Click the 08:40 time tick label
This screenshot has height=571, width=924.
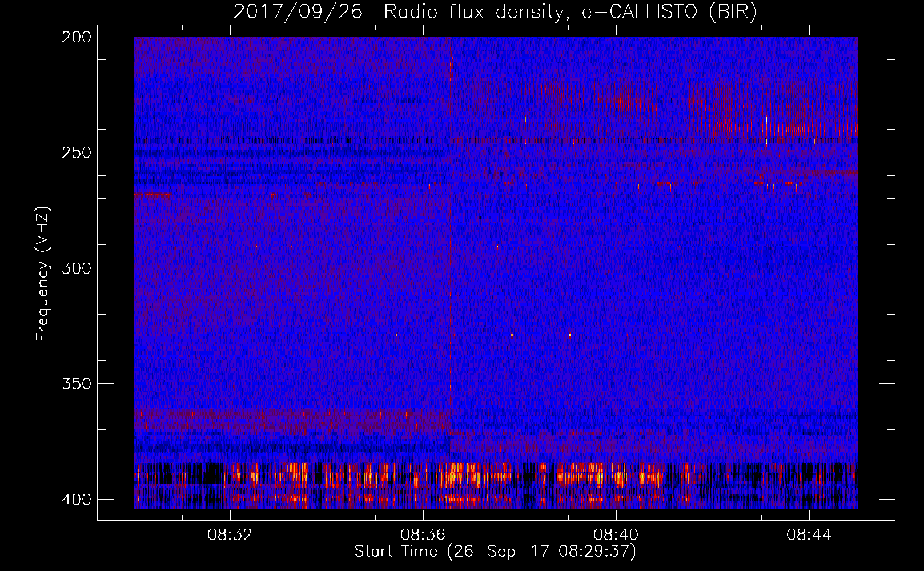click(616, 535)
